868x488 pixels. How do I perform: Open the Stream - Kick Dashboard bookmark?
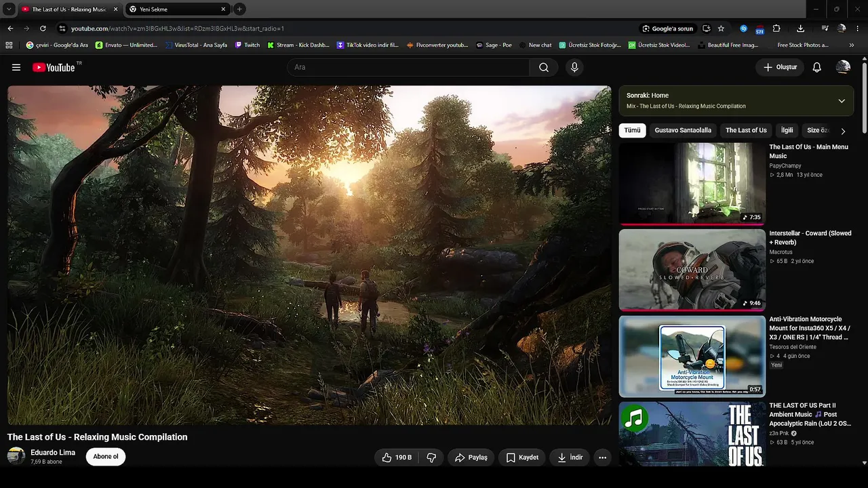click(298, 45)
